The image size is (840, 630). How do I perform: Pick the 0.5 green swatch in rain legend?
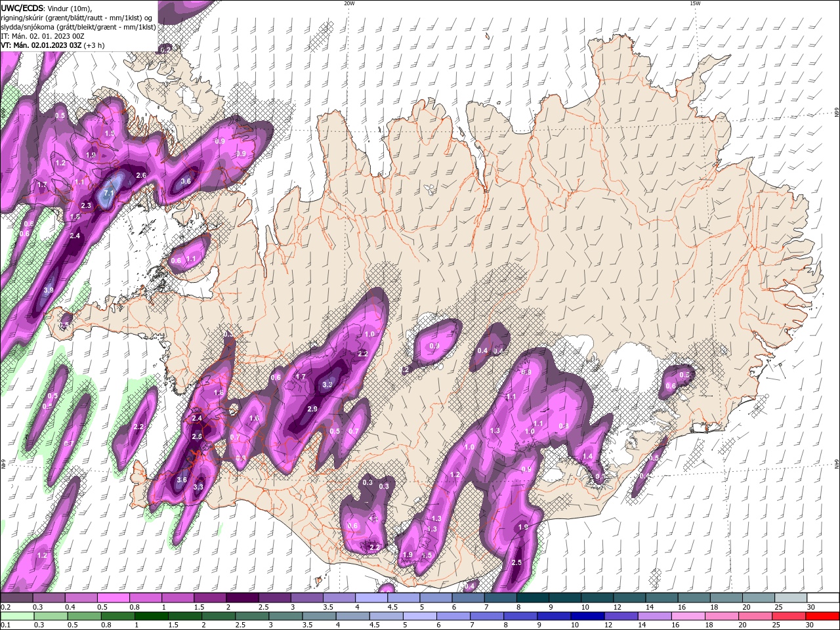tap(84, 616)
